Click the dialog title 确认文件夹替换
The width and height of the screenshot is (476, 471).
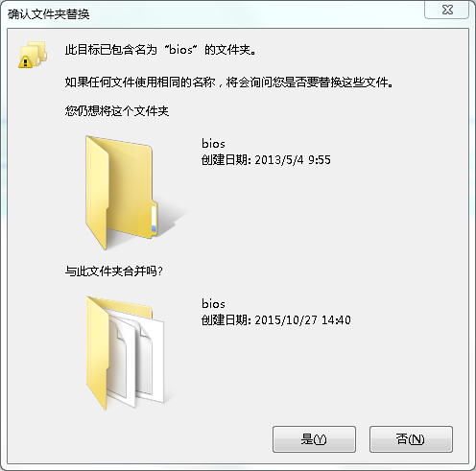[49, 14]
